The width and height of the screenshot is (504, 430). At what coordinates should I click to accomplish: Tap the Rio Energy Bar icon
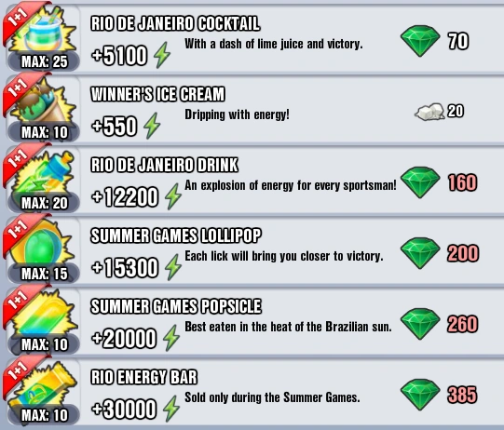point(44,386)
